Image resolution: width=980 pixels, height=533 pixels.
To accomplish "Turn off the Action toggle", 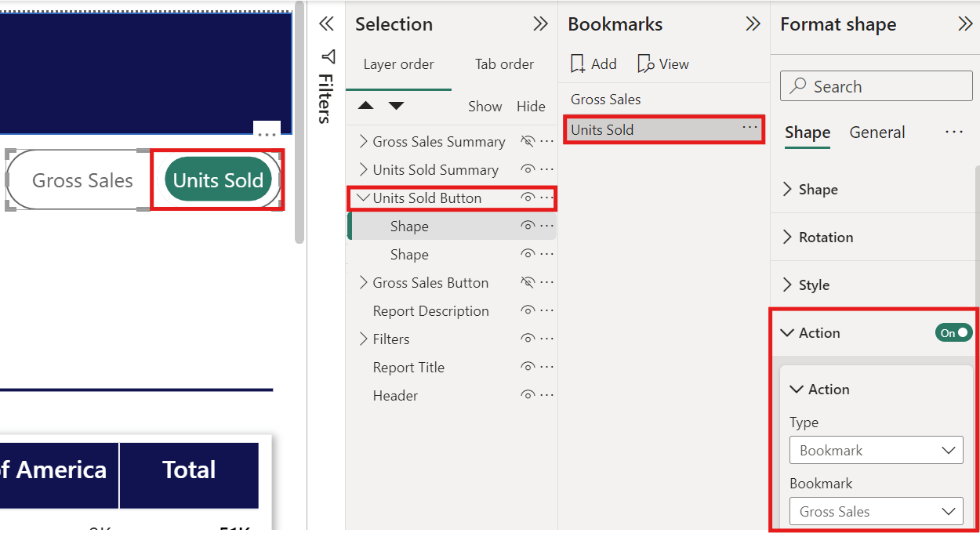I will (953, 333).
